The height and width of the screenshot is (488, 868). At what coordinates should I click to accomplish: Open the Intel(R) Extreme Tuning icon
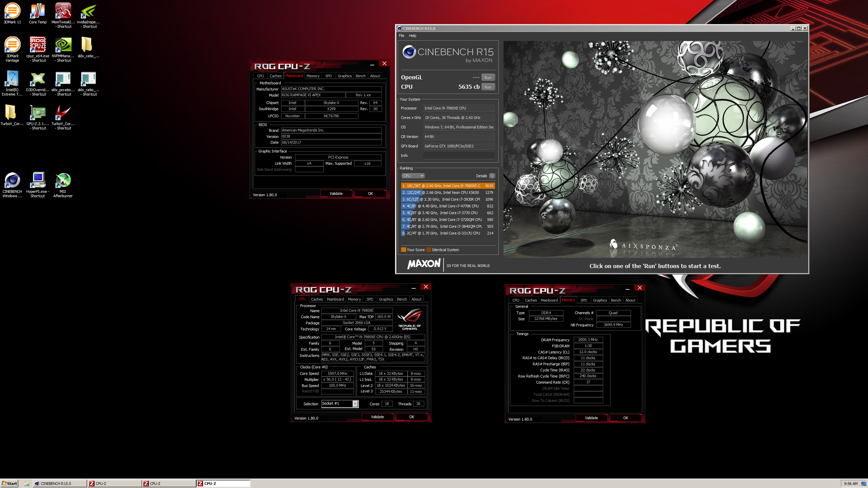(x=12, y=83)
